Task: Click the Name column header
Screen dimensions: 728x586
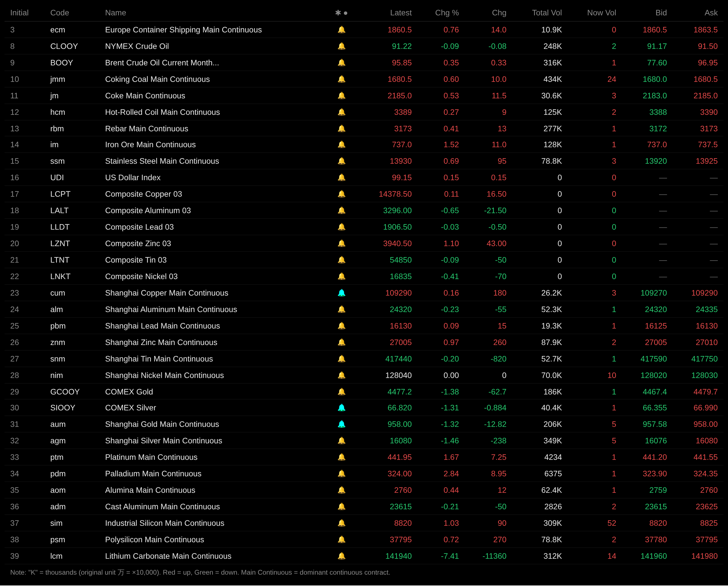Action: pyautogui.click(x=115, y=13)
